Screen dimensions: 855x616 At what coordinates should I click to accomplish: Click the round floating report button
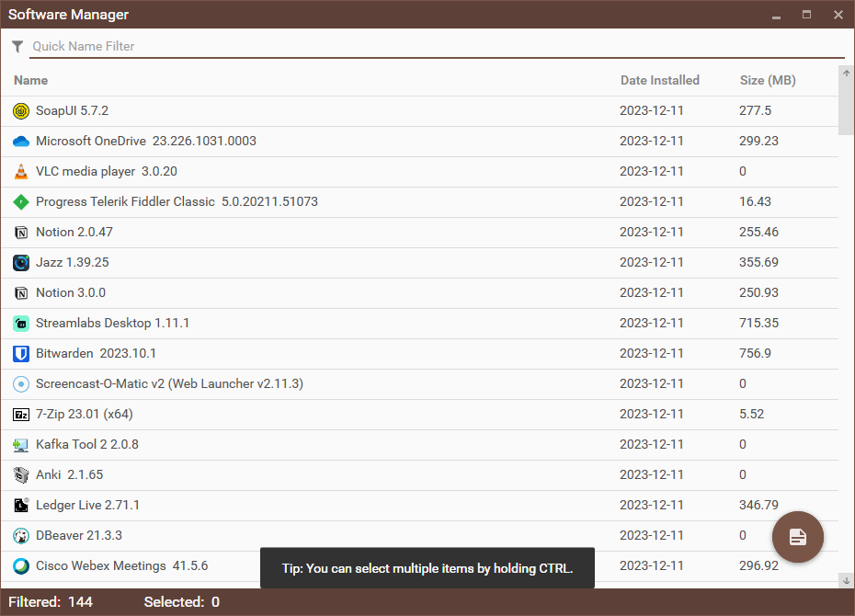click(x=797, y=537)
